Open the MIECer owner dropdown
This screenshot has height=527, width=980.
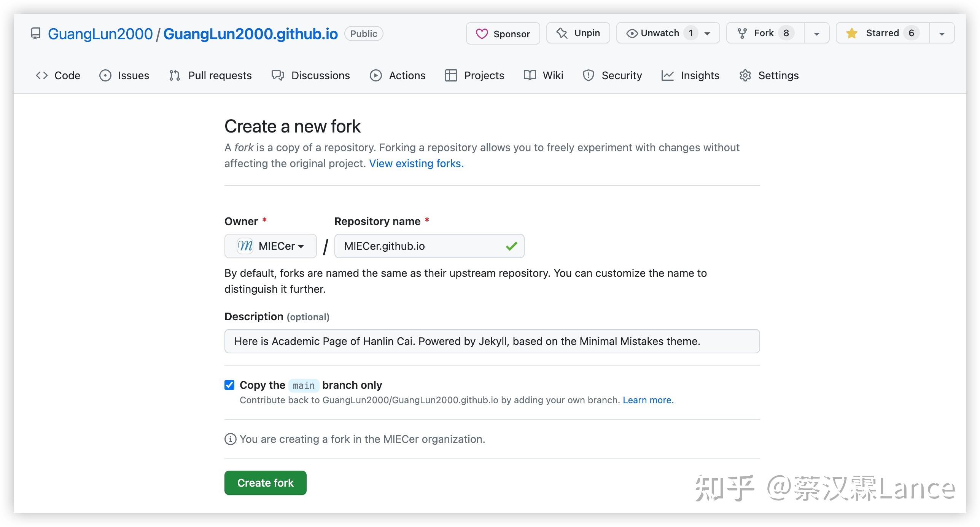click(x=270, y=246)
